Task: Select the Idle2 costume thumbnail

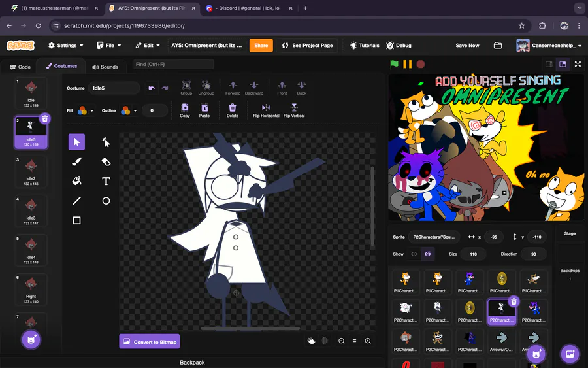Action: [x=31, y=171]
